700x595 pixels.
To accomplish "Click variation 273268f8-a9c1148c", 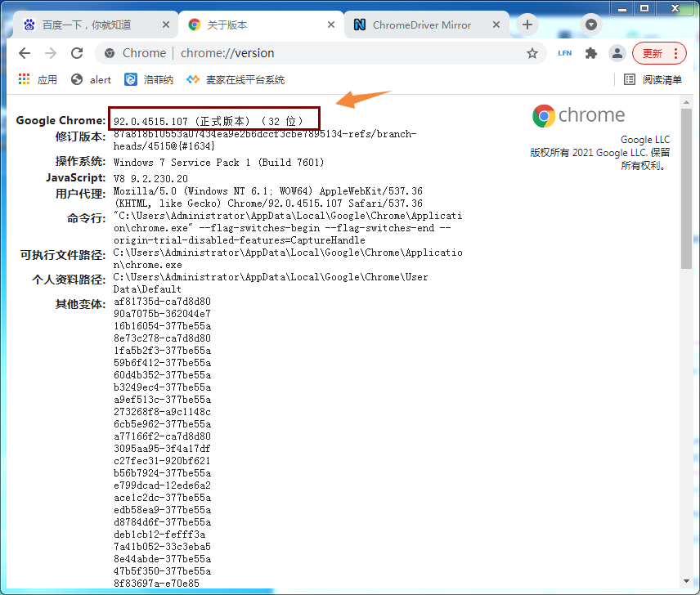I will click(x=162, y=412).
